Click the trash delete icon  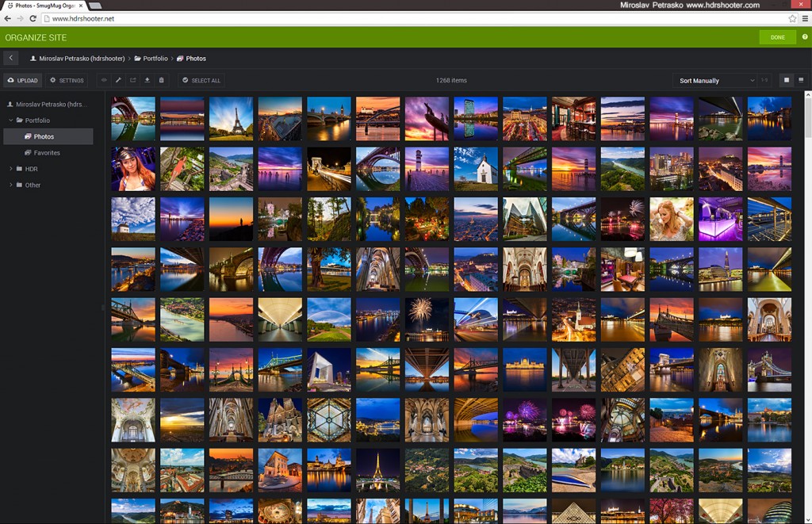click(x=161, y=80)
